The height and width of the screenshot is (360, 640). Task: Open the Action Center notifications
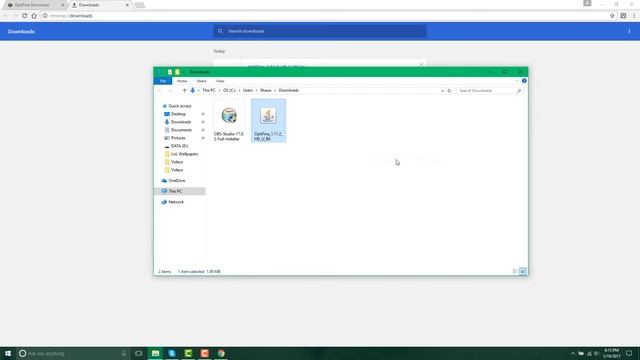[629, 353]
